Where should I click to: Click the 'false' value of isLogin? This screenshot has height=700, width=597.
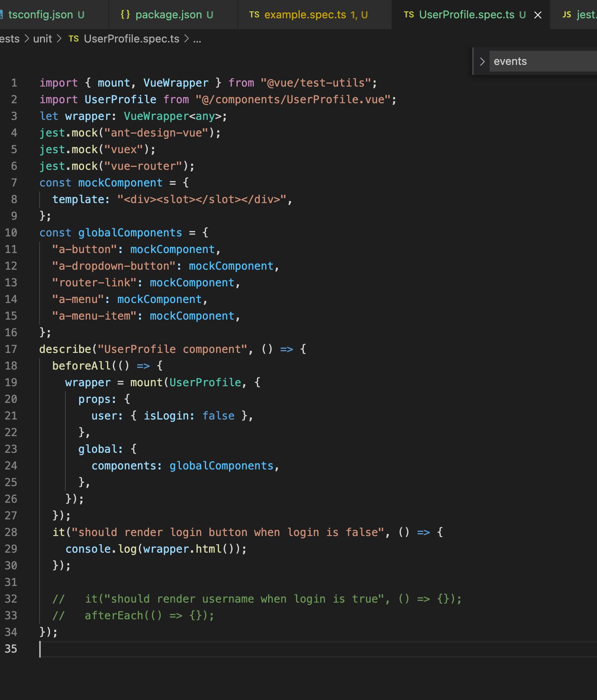(x=219, y=416)
